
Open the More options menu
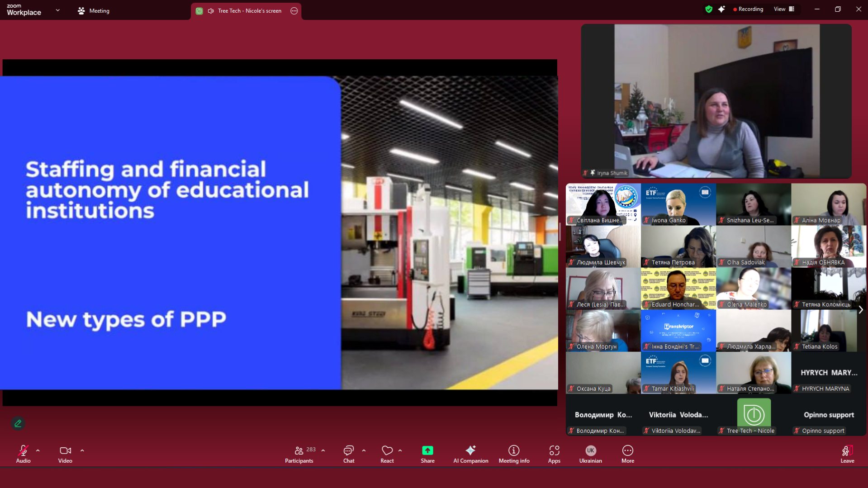[627, 454]
